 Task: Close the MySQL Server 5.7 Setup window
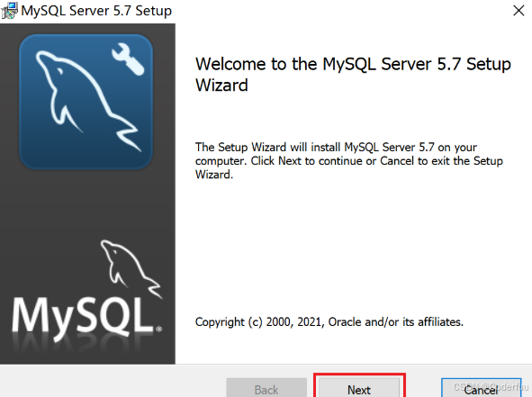click(518, 11)
